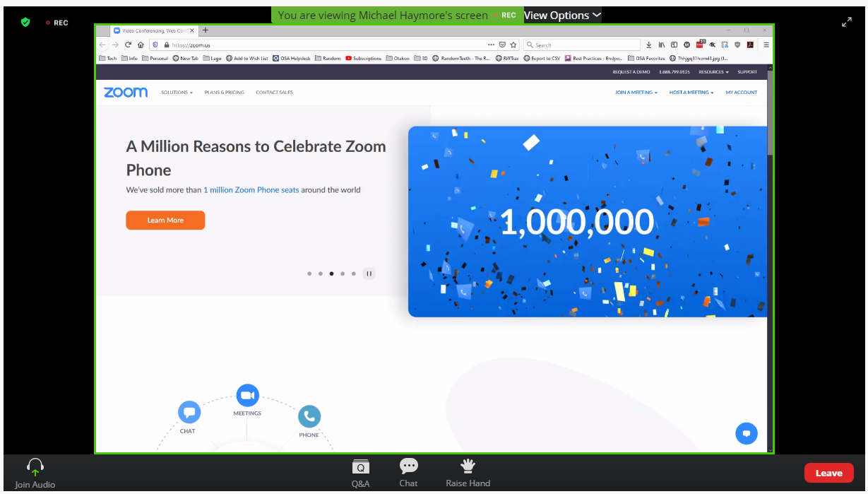Toggle the browser sidebar icon

click(x=674, y=45)
